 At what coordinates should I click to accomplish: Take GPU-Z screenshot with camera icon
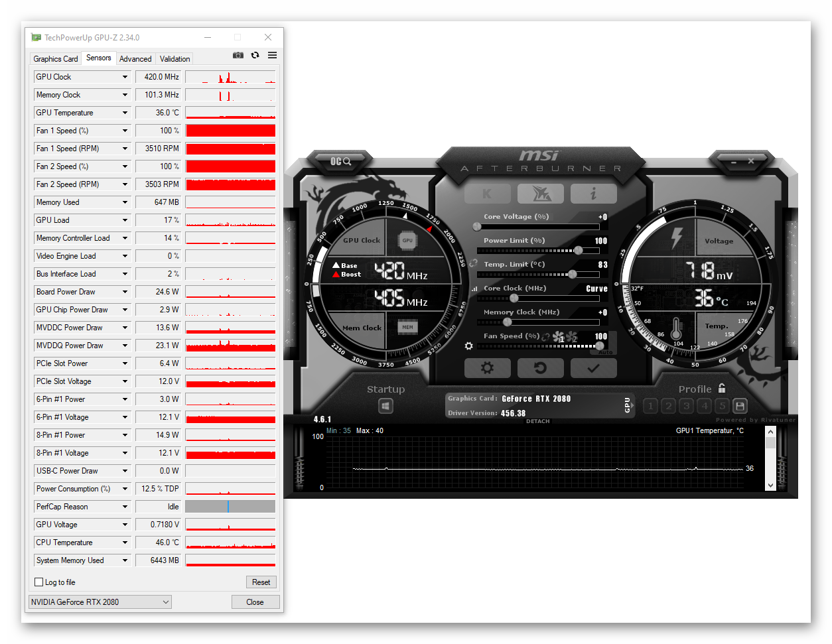click(x=238, y=55)
